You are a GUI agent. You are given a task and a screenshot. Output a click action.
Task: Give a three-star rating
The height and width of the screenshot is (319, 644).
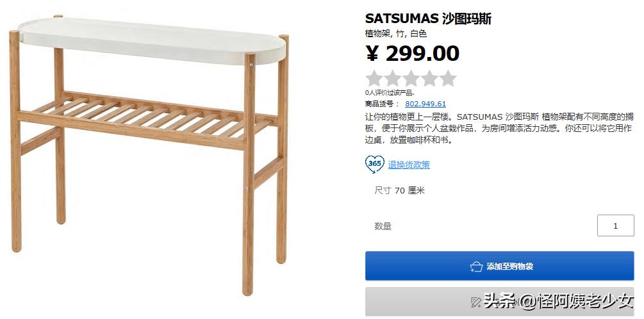[411, 78]
